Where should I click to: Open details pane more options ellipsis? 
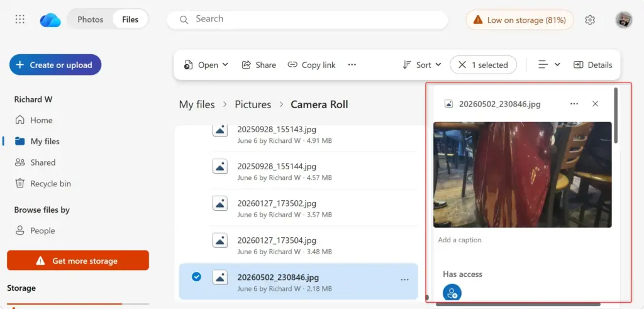point(574,104)
